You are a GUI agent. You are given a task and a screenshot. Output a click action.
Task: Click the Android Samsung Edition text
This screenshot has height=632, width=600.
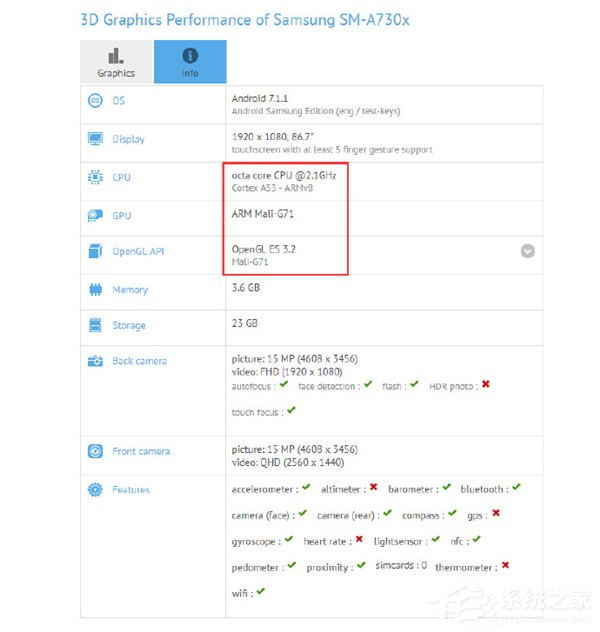316,111
